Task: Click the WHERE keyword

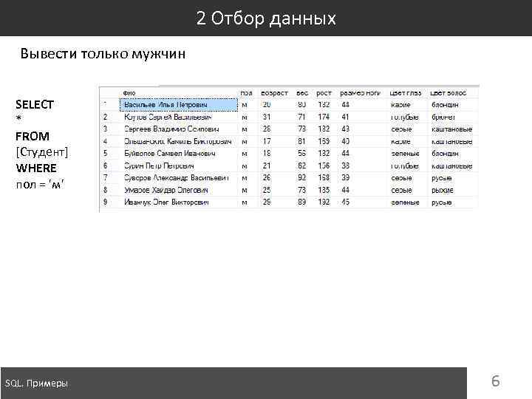Action: (x=36, y=168)
